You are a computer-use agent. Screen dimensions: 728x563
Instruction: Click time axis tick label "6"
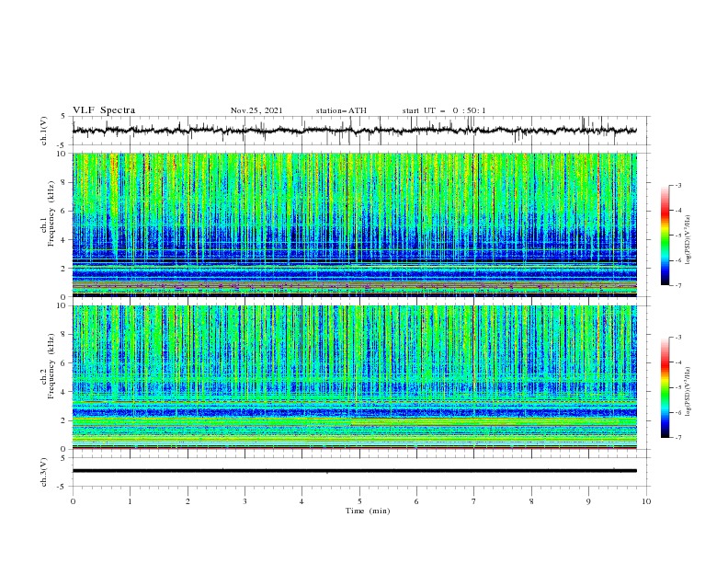click(x=416, y=501)
